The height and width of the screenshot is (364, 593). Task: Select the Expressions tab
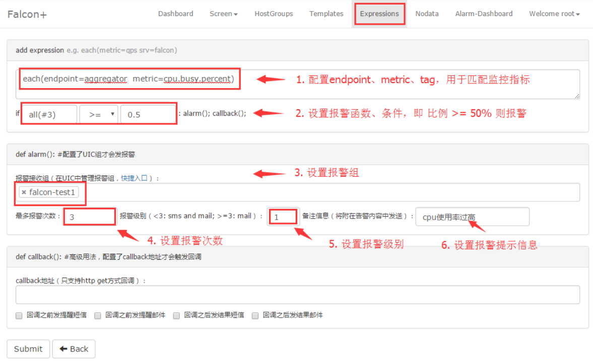379,14
